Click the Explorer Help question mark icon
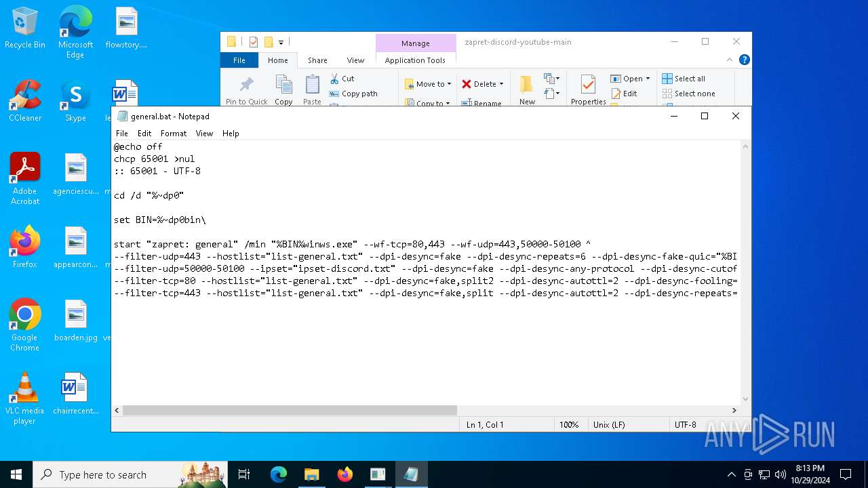The height and width of the screenshot is (488, 868). tap(744, 60)
